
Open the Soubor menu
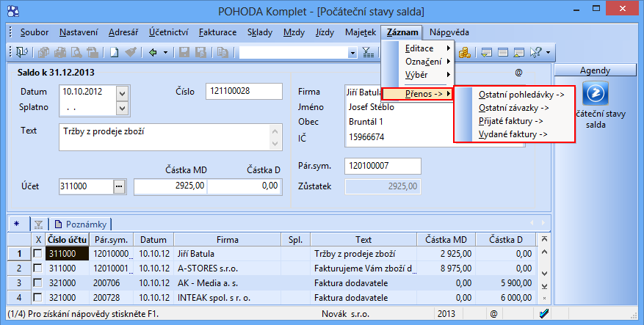click(35, 32)
